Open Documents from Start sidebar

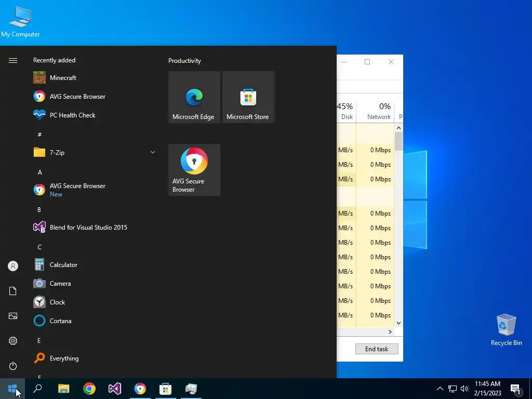(13, 291)
